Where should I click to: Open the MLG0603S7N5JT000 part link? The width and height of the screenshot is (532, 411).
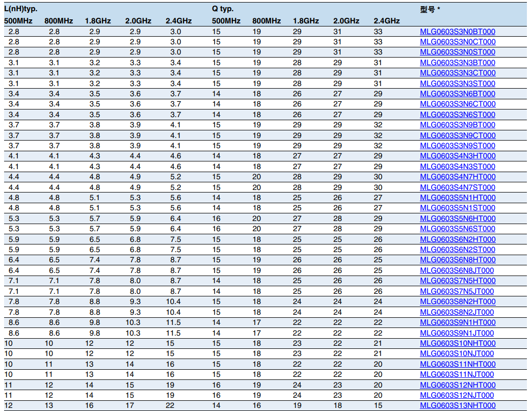click(x=457, y=291)
